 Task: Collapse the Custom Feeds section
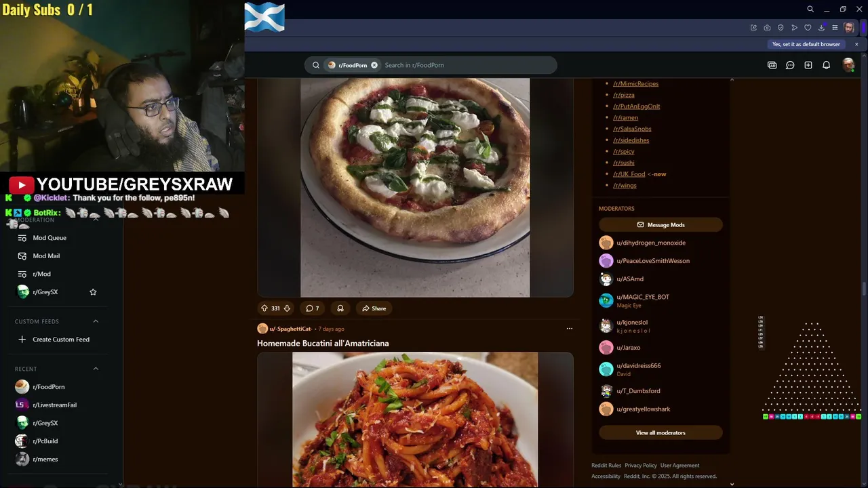(96, 321)
